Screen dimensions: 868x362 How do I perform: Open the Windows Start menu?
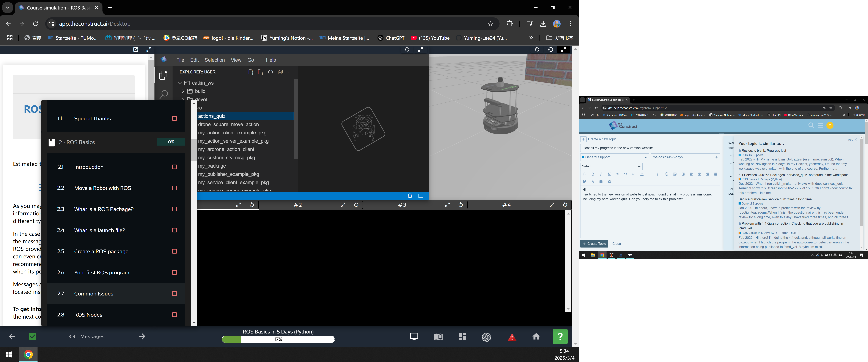point(9,354)
